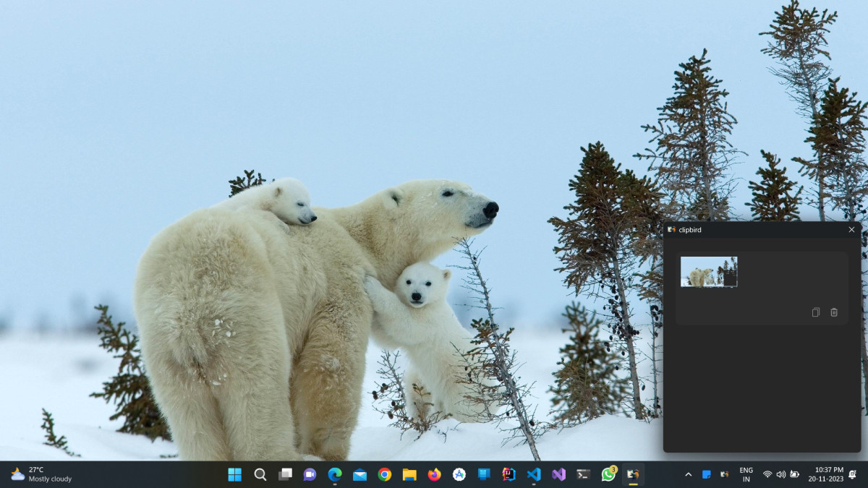
Task: Expand the hidden system tray icons chevron
Action: coord(688,474)
